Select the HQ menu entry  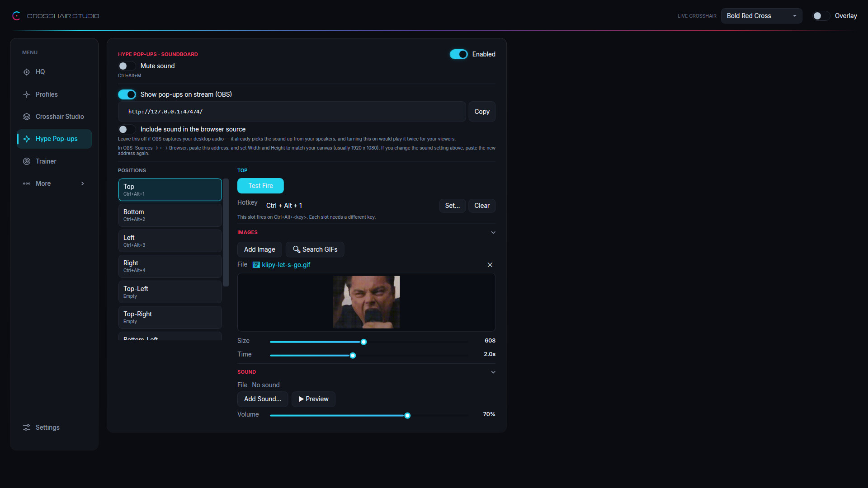(54, 72)
